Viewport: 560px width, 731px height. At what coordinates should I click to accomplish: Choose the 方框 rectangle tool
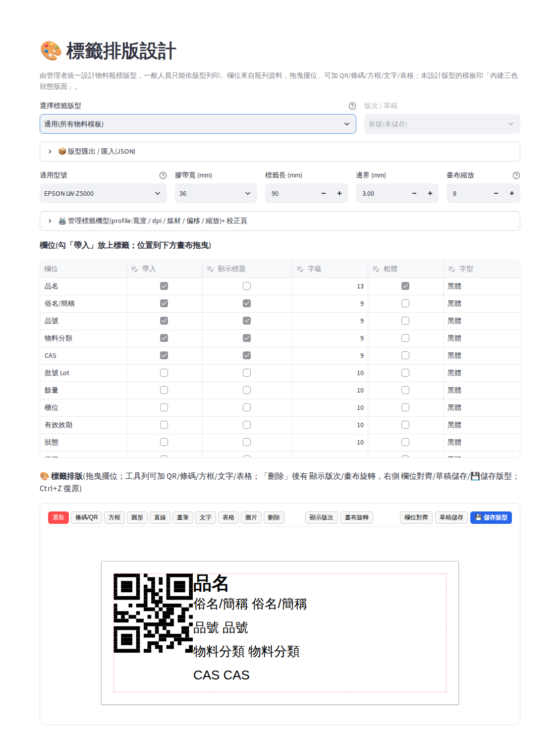pyautogui.click(x=114, y=517)
